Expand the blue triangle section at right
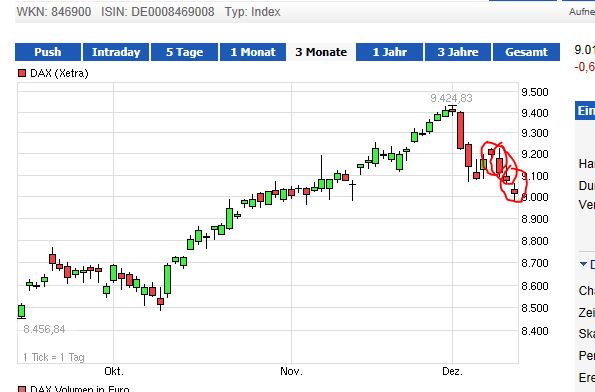This screenshot has height=392, width=595. (x=583, y=264)
